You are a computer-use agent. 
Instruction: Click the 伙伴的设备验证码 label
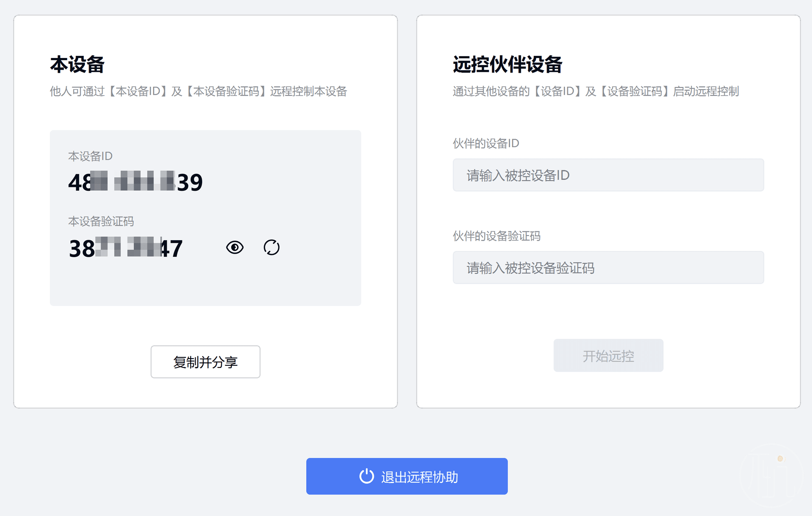(497, 236)
